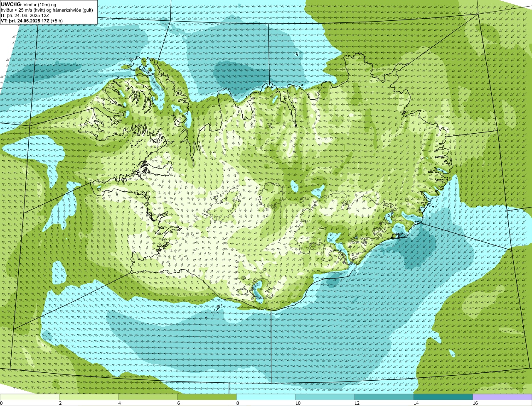Select the 6–8 m/s dark green legend swatch
Screen dimensions: 532x406
(207, 397)
